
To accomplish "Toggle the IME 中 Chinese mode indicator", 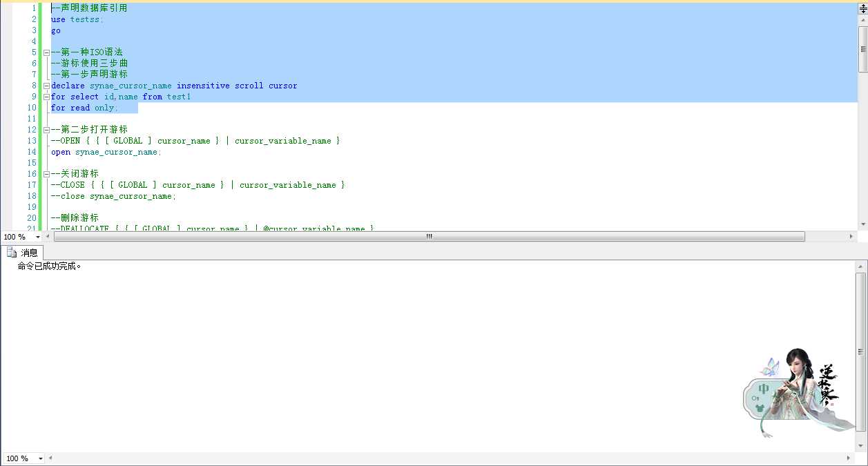I will (x=764, y=390).
